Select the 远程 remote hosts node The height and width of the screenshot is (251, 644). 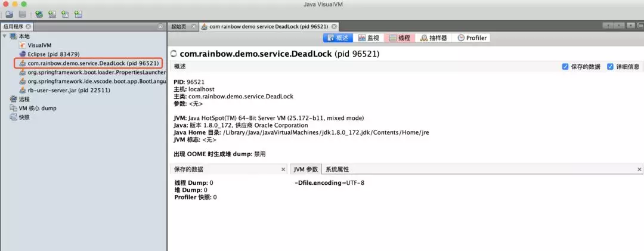point(20,100)
